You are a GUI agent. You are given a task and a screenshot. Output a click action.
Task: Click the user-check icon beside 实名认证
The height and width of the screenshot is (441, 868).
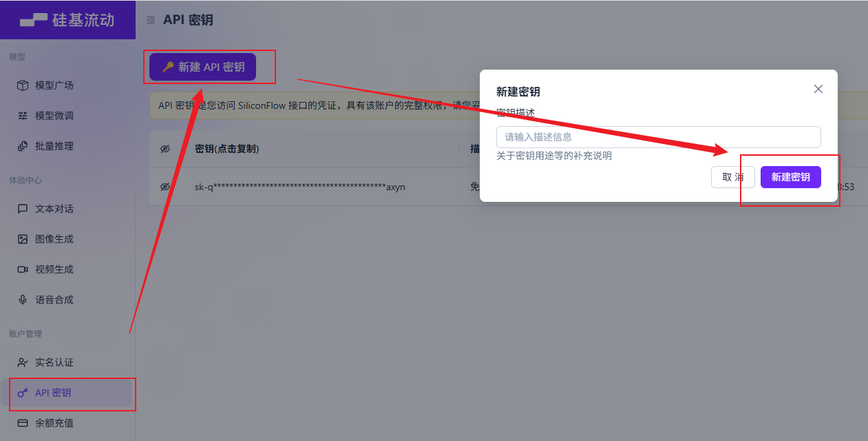[23, 362]
